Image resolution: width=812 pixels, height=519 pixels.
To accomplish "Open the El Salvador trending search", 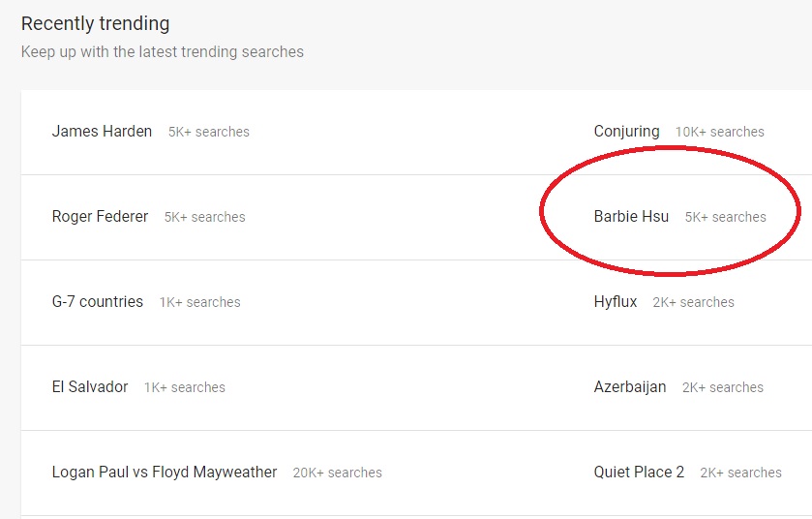I will pyautogui.click(x=90, y=386).
